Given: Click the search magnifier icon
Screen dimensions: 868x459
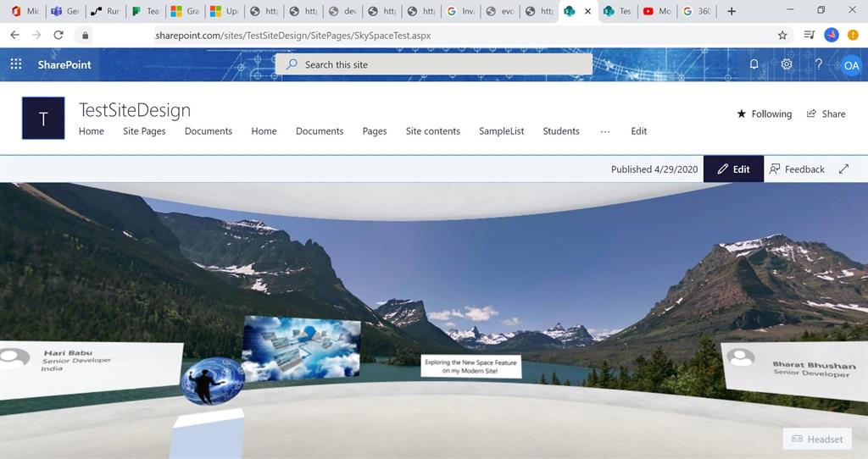Looking at the screenshot, I should pos(292,64).
